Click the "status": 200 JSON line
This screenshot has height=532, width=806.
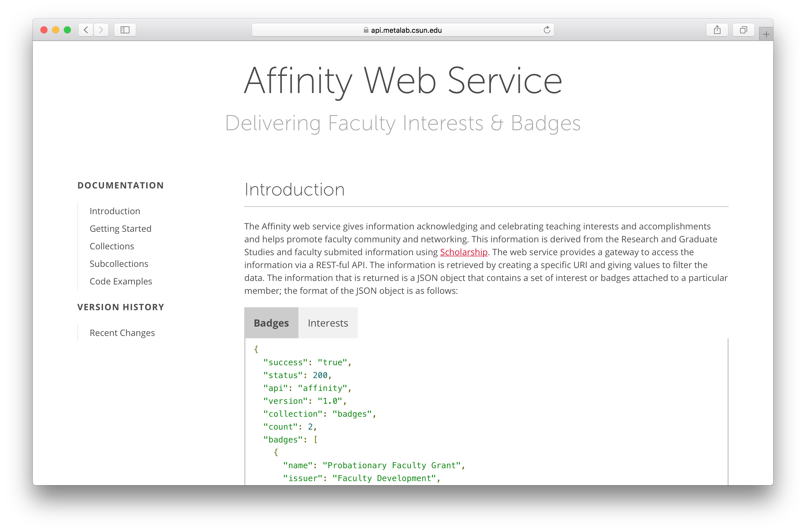[x=297, y=375]
